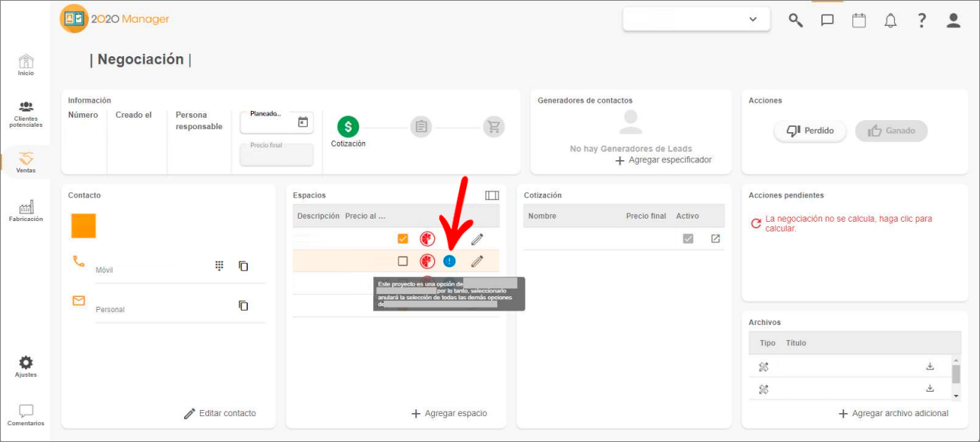Open the red design icon beside the checked checkbox
This screenshot has height=442, width=980.
pos(427,238)
